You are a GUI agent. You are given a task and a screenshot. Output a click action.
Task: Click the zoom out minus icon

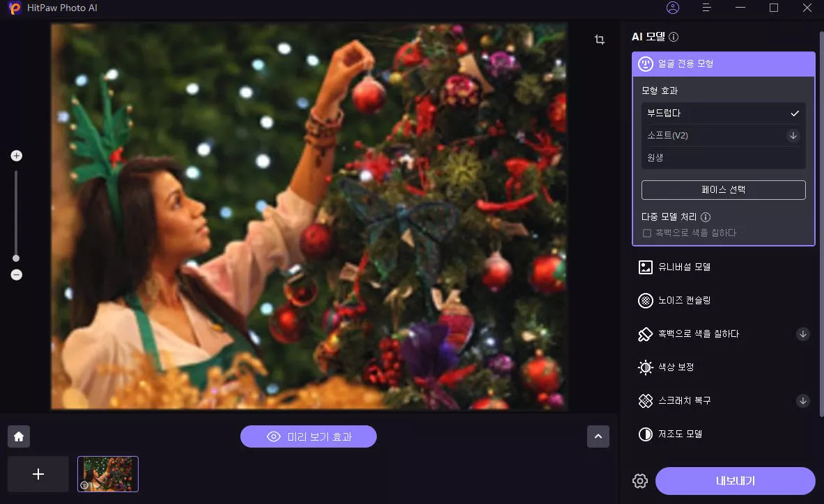[17, 275]
